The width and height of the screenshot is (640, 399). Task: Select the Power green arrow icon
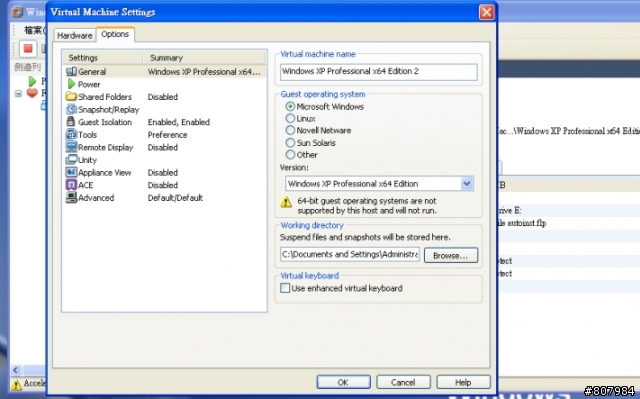(x=71, y=84)
